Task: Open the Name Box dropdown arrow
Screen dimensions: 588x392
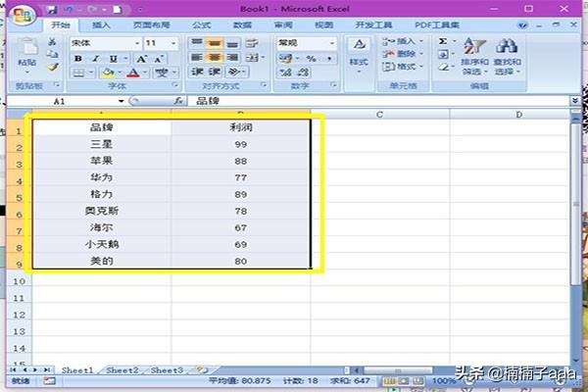Action: click(122, 101)
